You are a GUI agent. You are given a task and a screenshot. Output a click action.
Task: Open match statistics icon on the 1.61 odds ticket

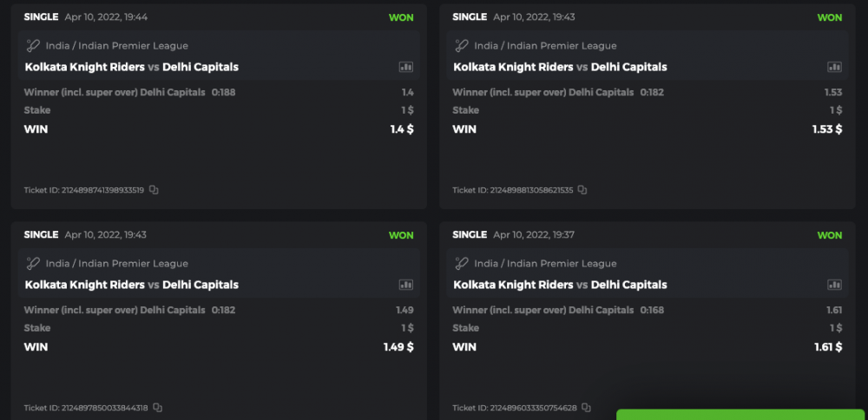834,285
